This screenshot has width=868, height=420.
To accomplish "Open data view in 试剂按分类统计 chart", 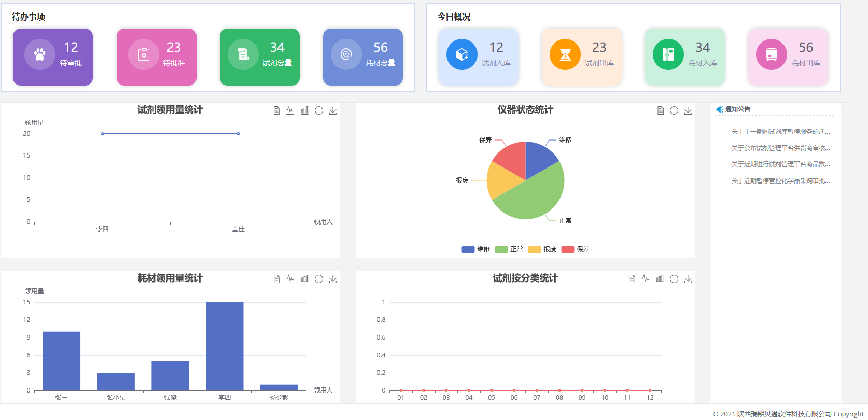I will 632,279.
